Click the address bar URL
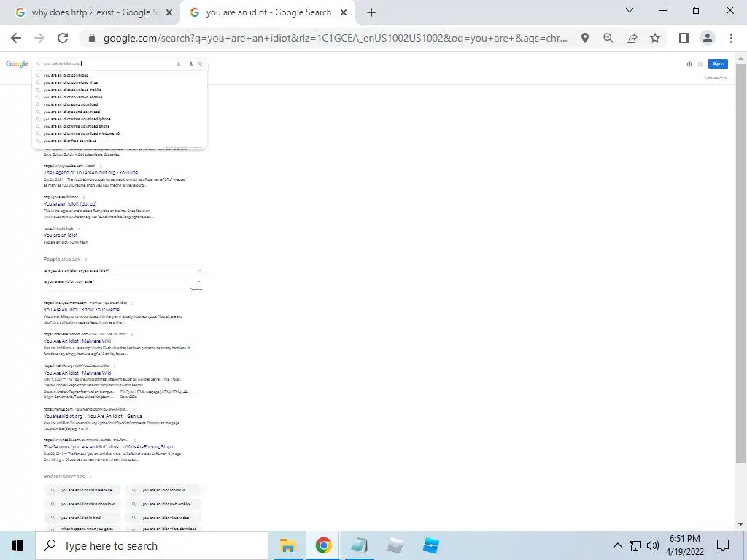This screenshot has height=560, width=747. pyautogui.click(x=335, y=38)
